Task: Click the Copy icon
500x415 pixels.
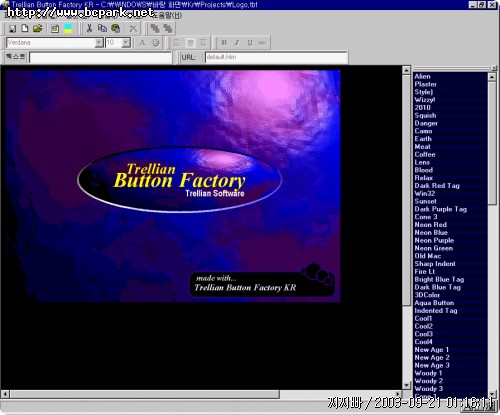Action: point(102,29)
